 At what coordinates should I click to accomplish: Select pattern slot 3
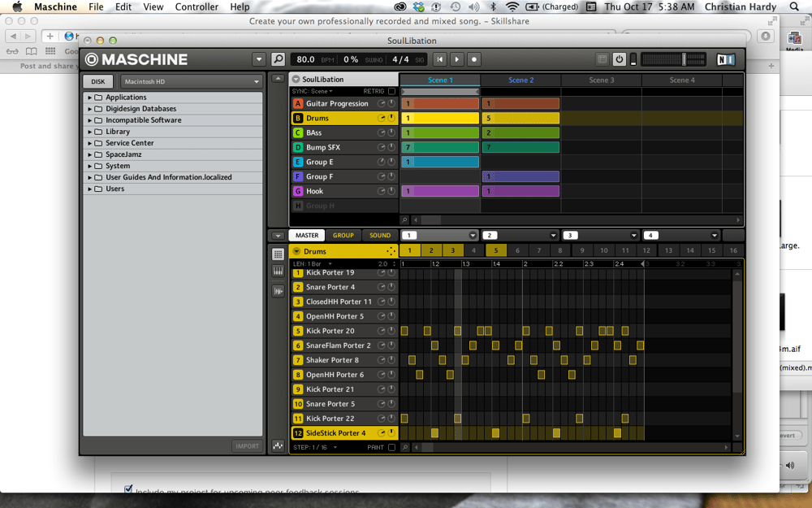point(452,250)
